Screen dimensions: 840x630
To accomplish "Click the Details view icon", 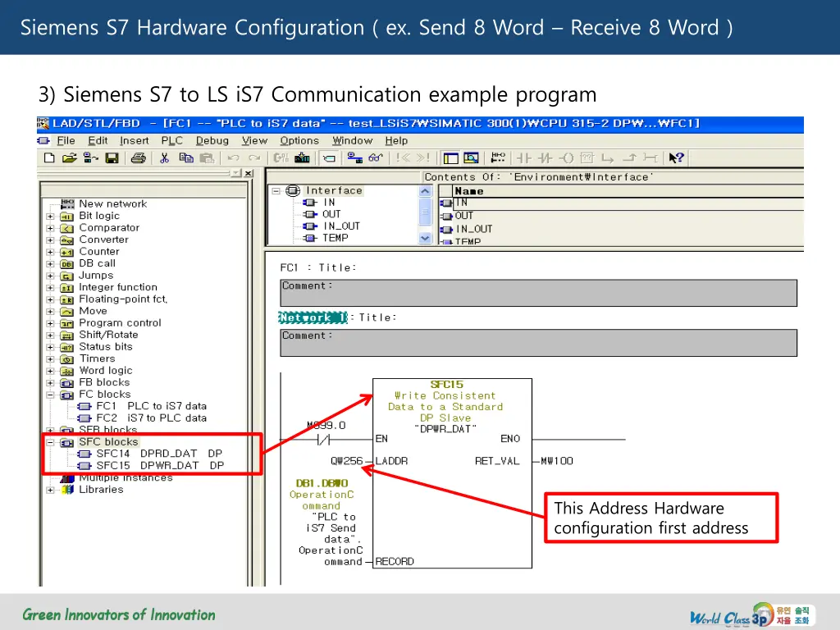I will pyautogui.click(x=471, y=158).
